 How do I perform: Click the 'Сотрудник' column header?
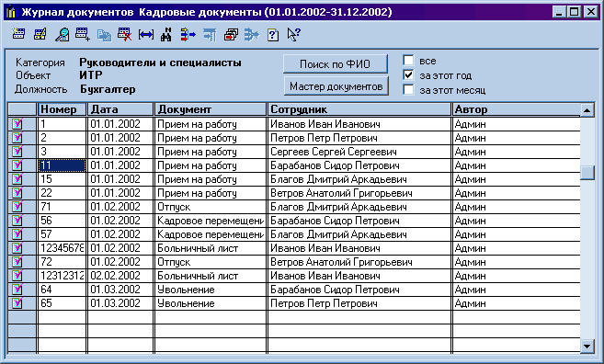point(359,109)
